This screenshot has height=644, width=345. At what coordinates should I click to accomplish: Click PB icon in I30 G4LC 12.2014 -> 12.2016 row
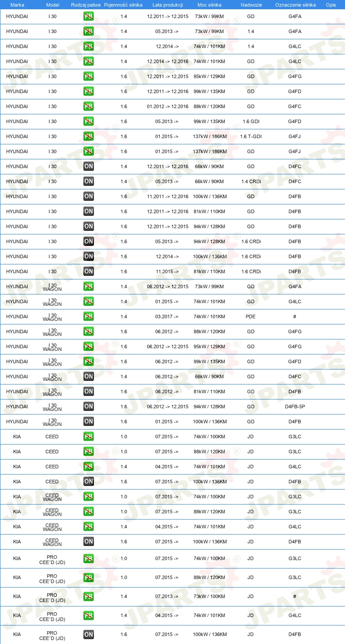coord(89,61)
